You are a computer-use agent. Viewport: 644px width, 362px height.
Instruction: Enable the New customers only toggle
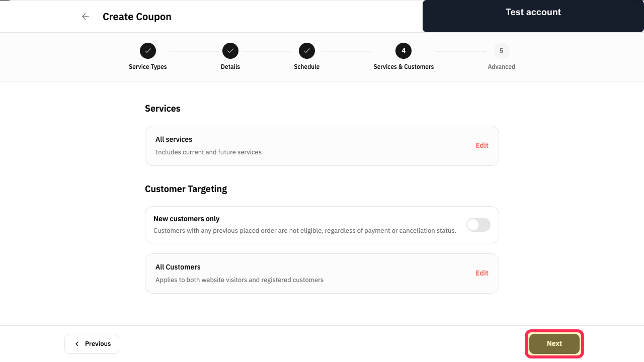tap(478, 225)
